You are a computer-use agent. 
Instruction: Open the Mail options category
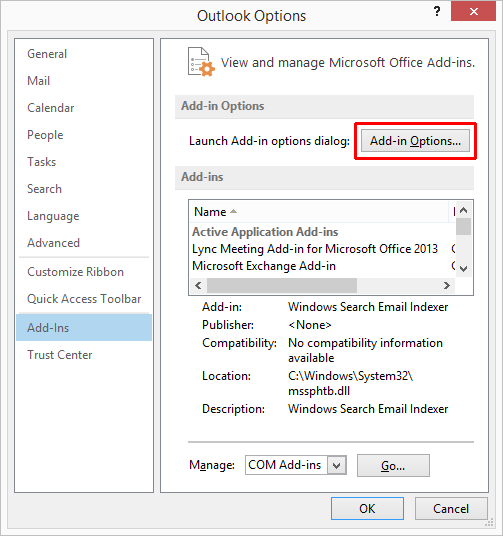[x=38, y=81]
